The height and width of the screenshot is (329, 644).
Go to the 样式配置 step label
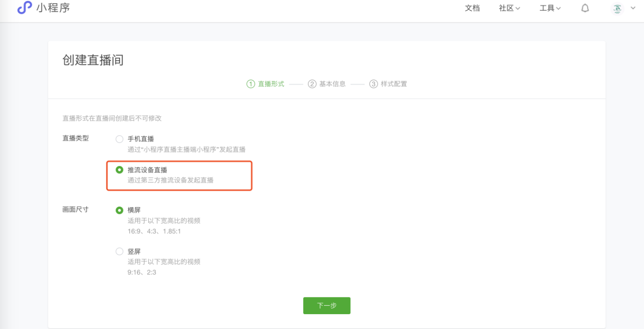[394, 84]
